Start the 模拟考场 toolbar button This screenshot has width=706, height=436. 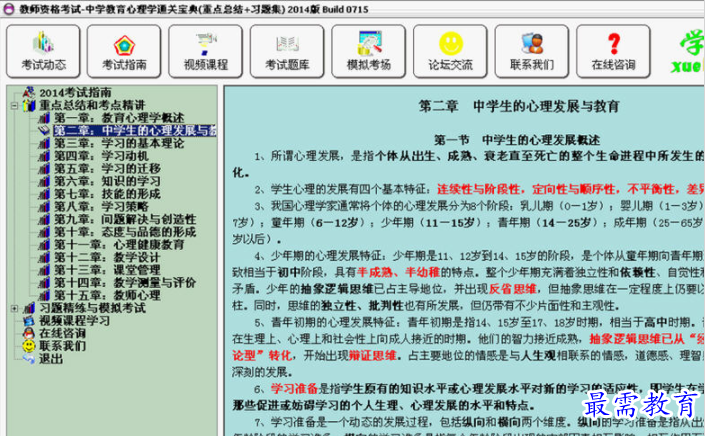368,51
